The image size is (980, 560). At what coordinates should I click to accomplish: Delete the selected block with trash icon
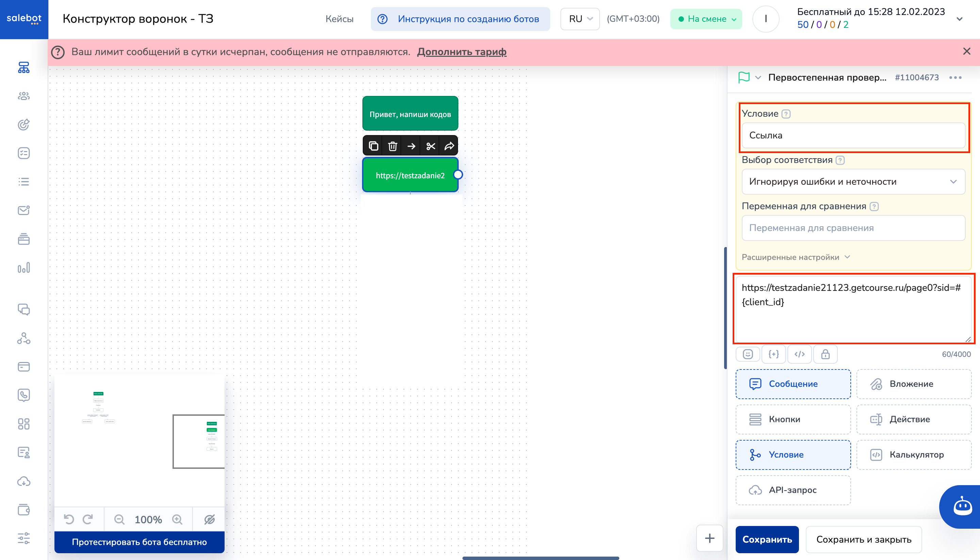392,146
